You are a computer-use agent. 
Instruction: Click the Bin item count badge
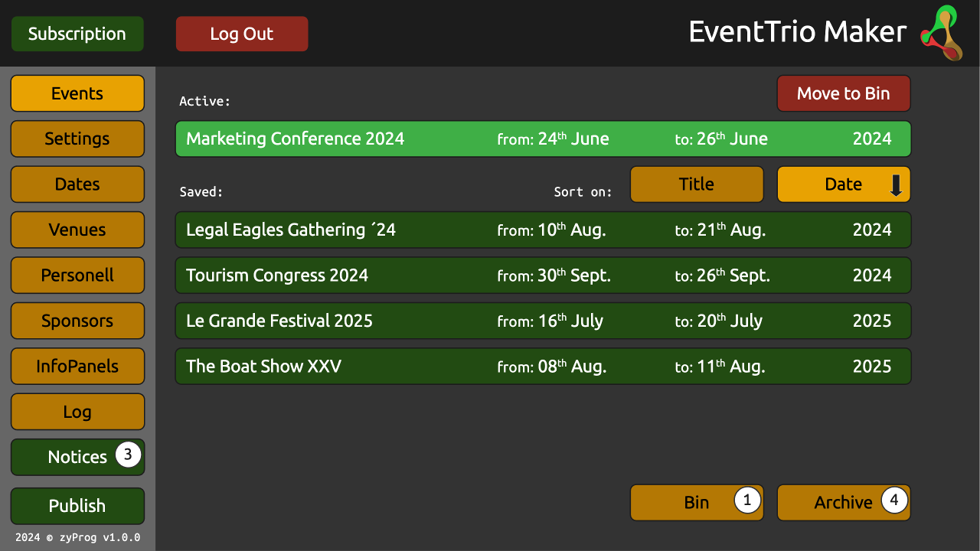tap(747, 500)
